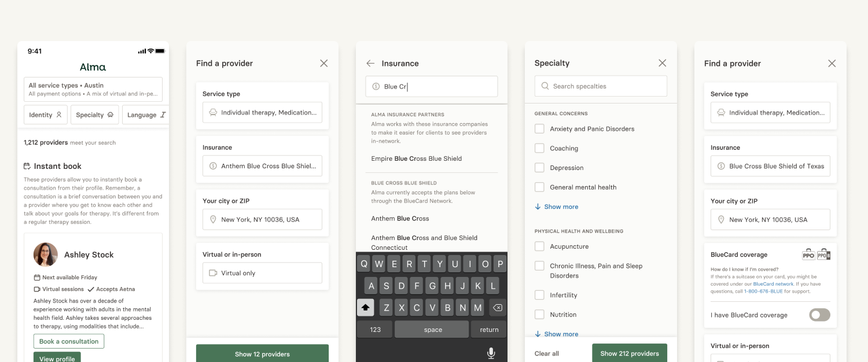Click the PPO suitcase icon
Image resolution: width=868 pixels, height=362 pixels.
808,254
